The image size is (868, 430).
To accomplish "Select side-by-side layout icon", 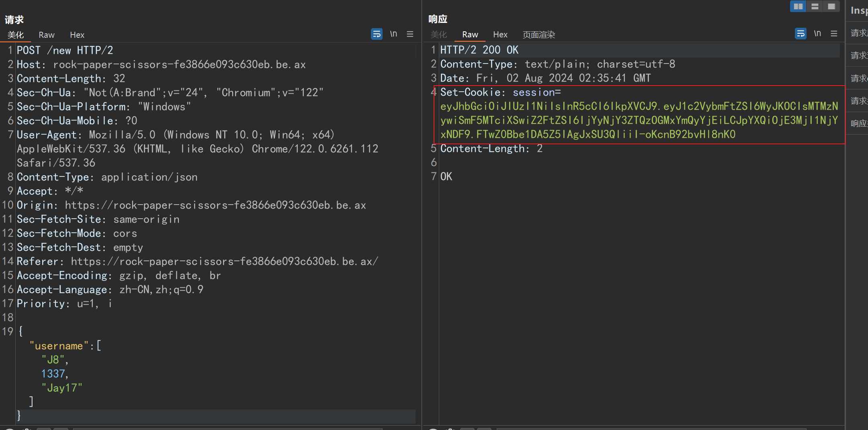I will click(x=798, y=6).
